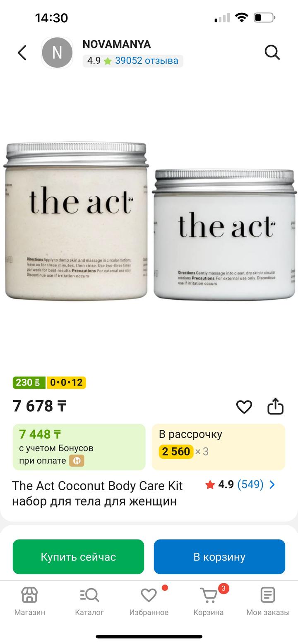Open the bonus coin icon info

click(77, 460)
